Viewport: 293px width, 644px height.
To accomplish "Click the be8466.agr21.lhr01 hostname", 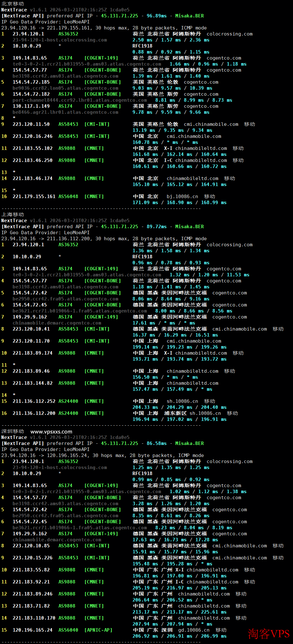I will pyautogui.click(x=65, y=112).
